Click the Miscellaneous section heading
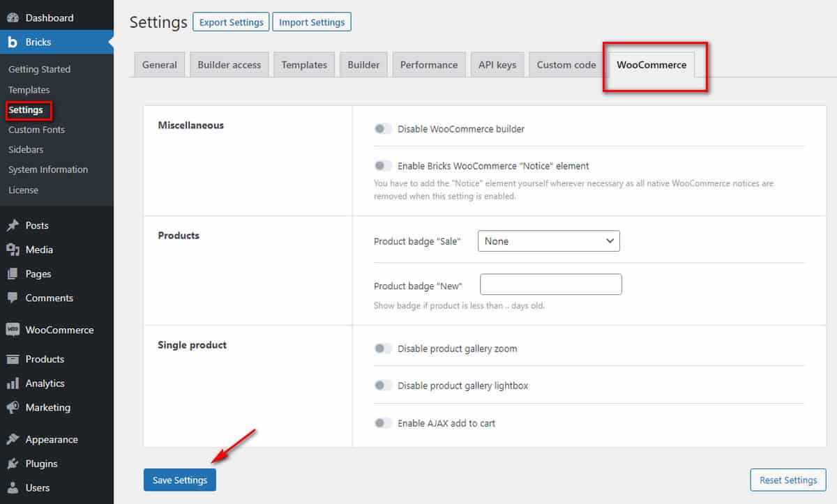 [x=191, y=125]
